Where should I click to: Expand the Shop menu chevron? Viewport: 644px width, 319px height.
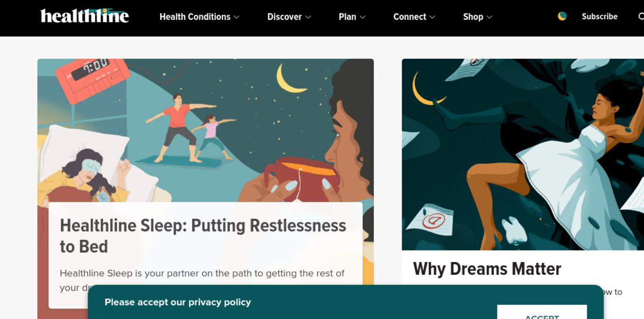tap(489, 17)
